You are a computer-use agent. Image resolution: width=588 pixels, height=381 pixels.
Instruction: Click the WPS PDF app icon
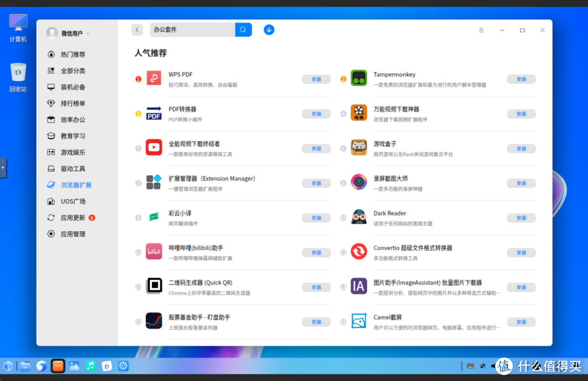(x=154, y=78)
